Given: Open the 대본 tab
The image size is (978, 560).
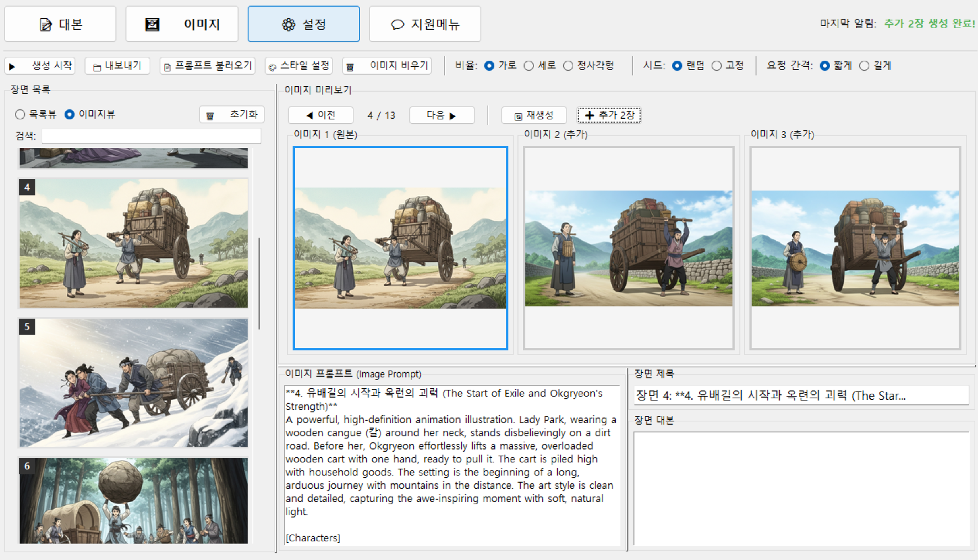Looking at the screenshot, I should pyautogui.click(x=60, y=24).
